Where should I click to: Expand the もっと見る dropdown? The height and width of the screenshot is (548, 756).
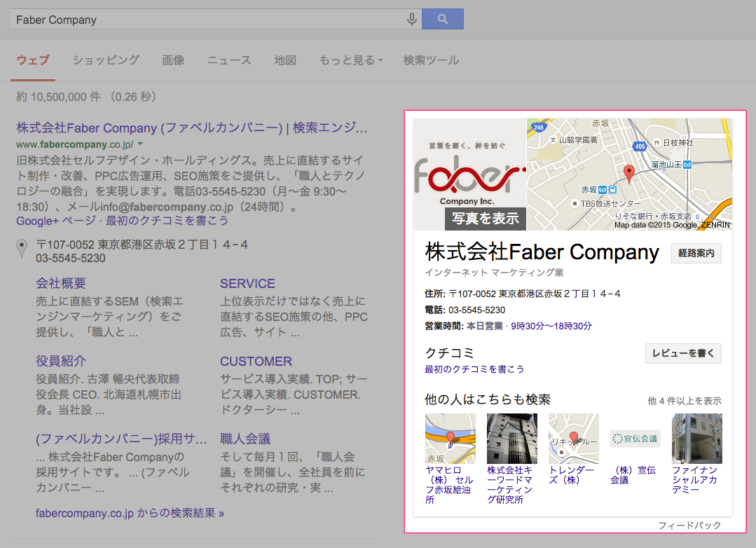(351, 60)
